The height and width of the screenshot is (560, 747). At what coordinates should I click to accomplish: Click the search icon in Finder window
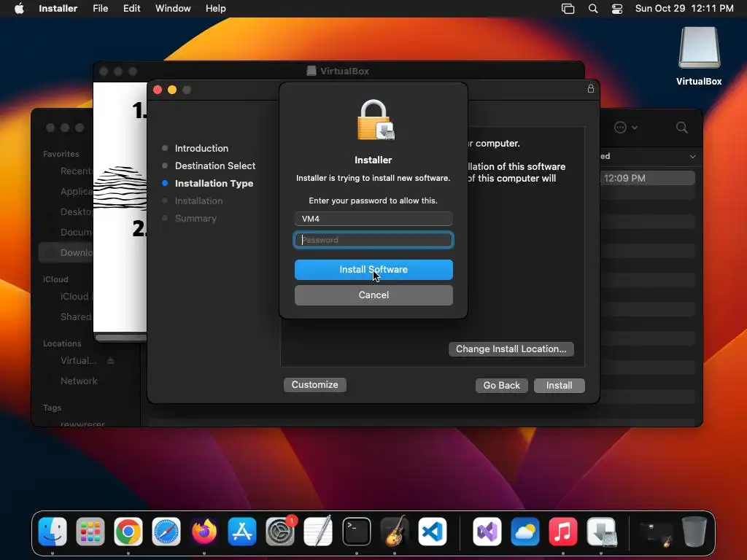682,127
